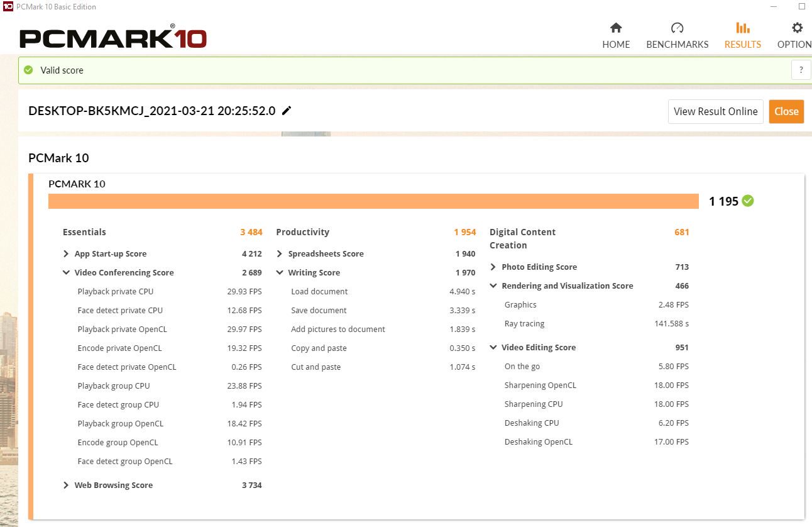This screenshot has height=527, width=812.
Task: Collapse the Video Conferencing Score section
Action: point(66,273)
